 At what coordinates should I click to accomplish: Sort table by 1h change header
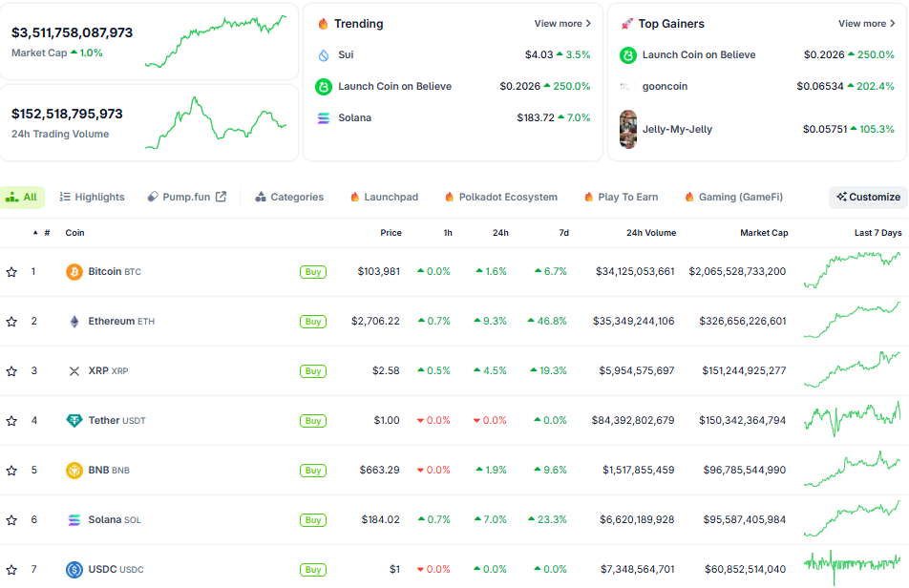click(x=448, y=233)
